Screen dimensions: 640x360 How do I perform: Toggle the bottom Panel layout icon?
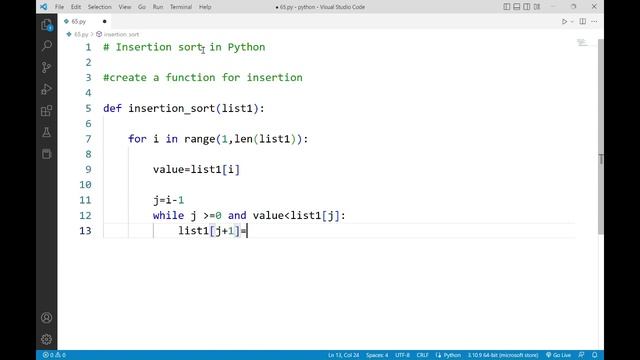click(x=517, y=7)
